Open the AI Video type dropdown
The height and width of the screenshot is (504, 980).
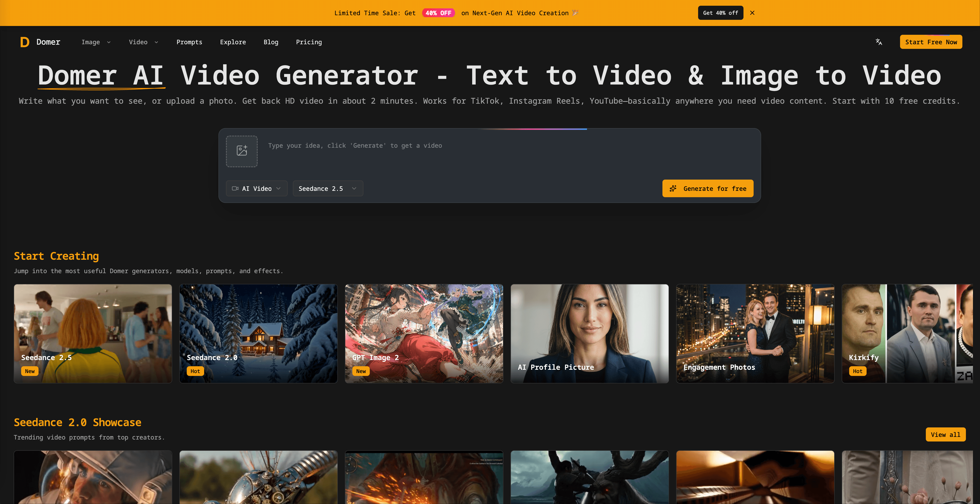point(257,189)
